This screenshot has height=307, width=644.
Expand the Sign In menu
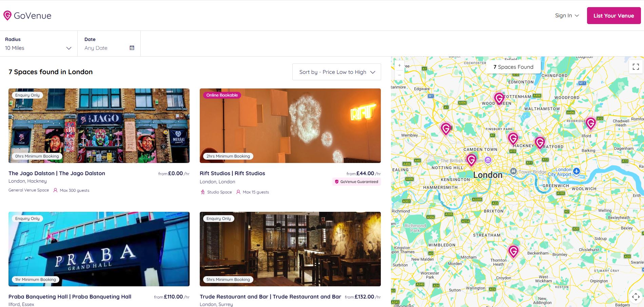click(x=567, y=16)
